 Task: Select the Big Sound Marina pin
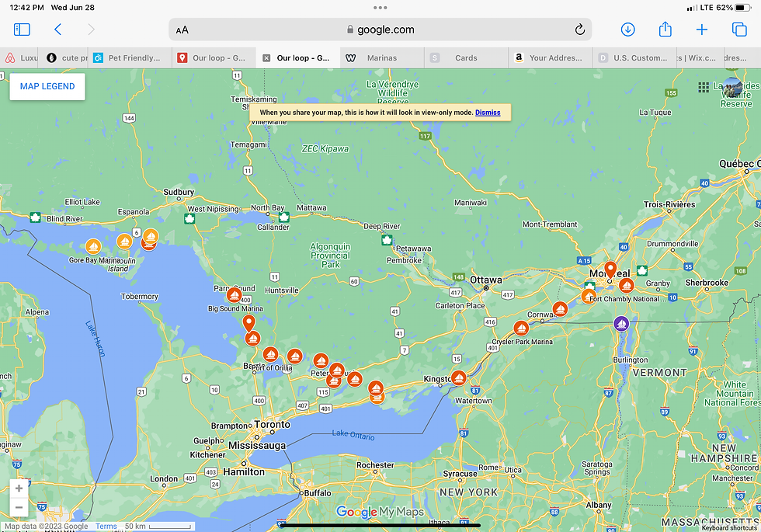(235, 294)
